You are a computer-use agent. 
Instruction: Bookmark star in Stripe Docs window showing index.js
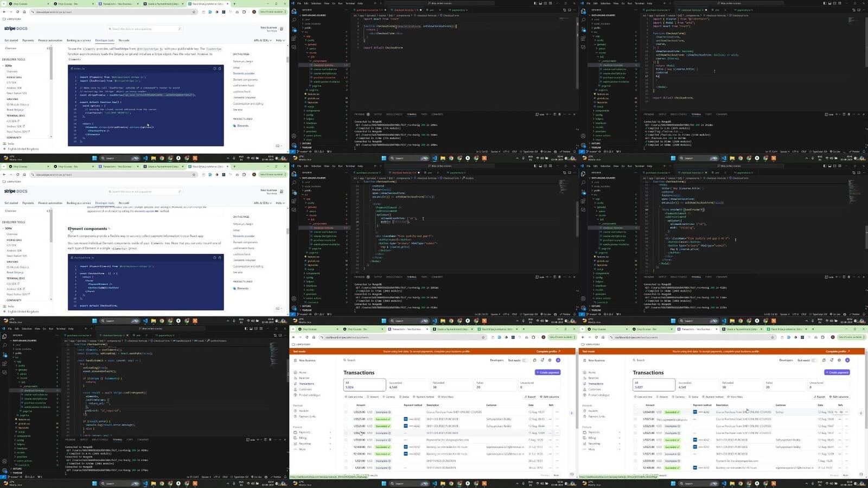[194, 12]
